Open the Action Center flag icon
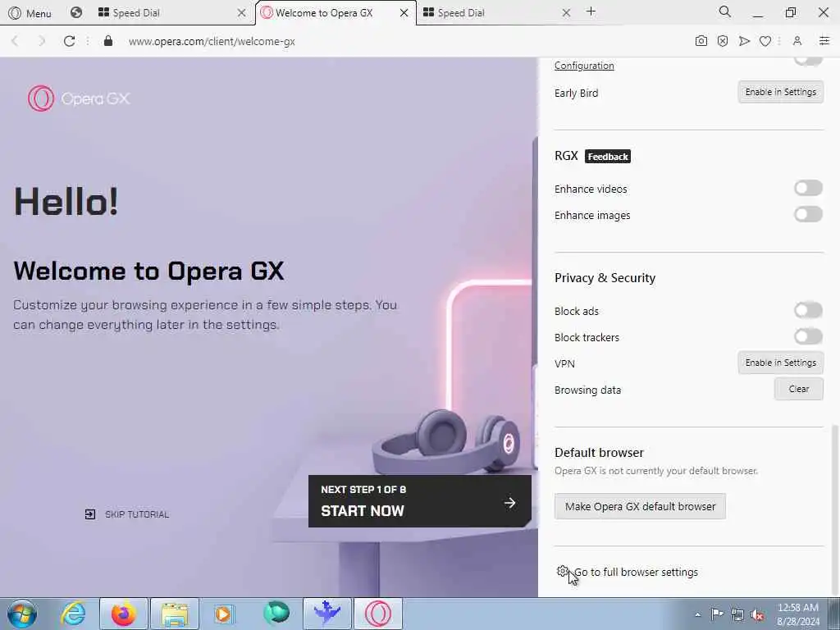 717,614
